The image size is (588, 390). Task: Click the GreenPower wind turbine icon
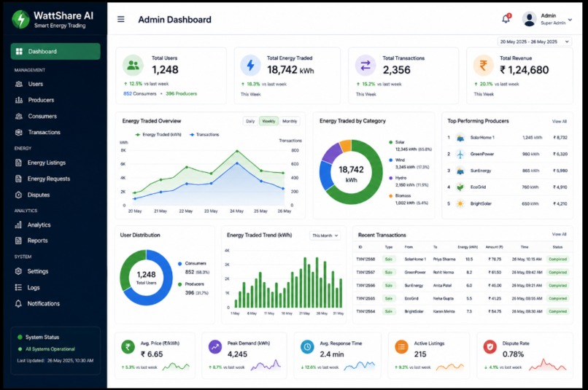pyautogui.click(x=460, y=155)
